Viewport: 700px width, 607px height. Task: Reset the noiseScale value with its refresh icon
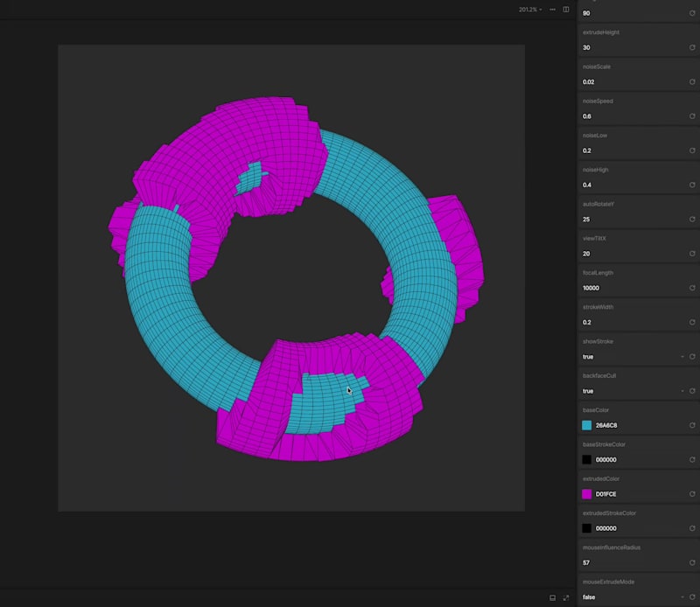[x=692, y=81]
